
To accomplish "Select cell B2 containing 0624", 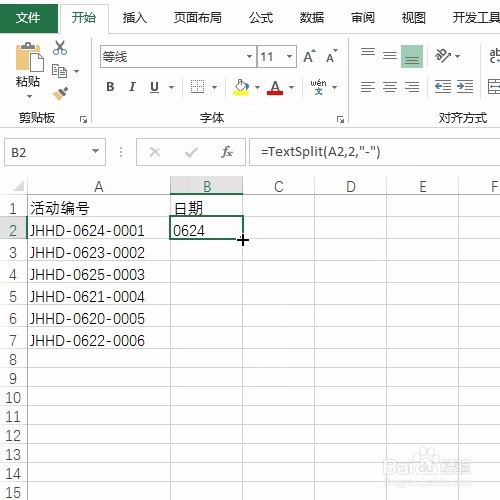I will (x=207, y=228).
